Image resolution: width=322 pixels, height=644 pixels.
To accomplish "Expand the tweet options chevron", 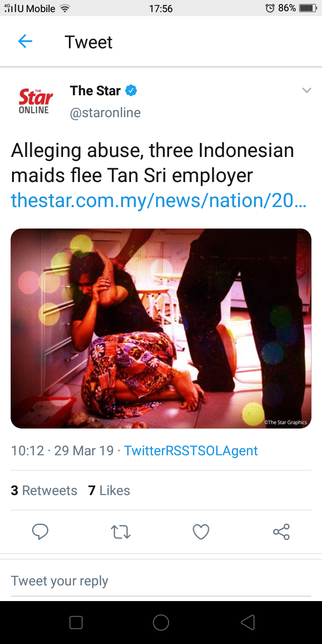I will [x=306, y=90].
